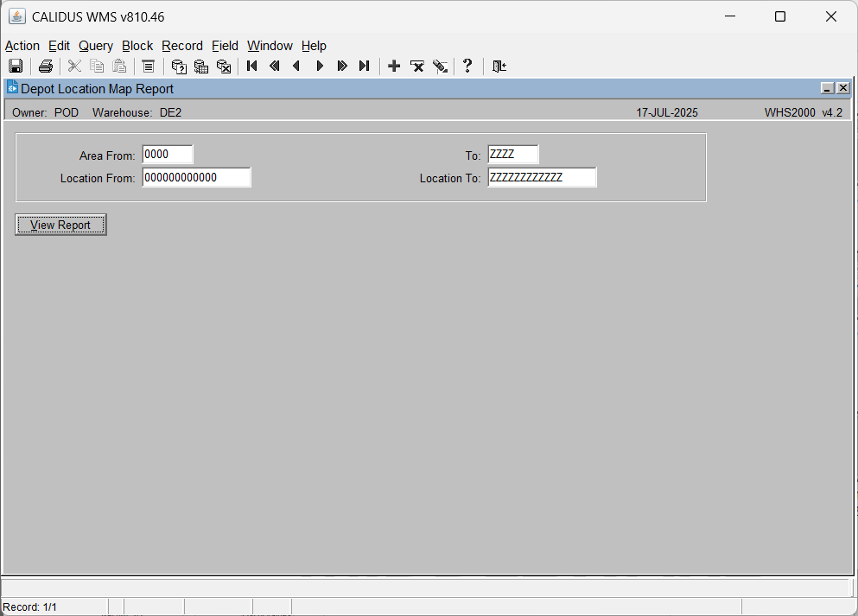Minimize the Depot Location Map Report subwindow

point(828,88)
